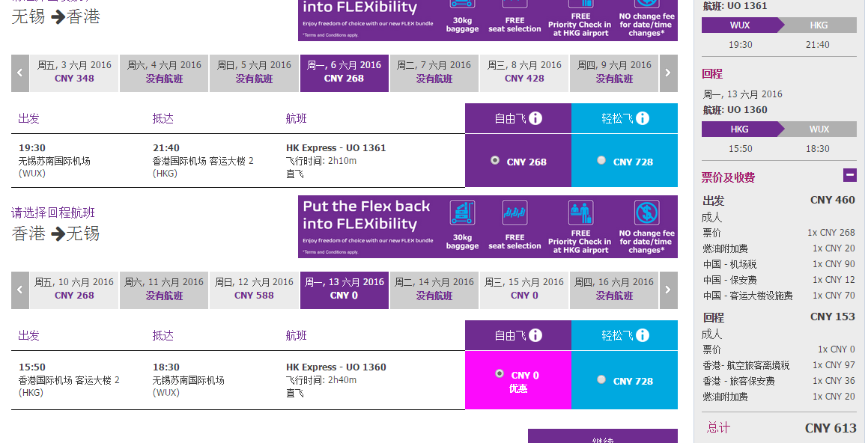Click no change fee icon in lower banner
This screenshot has width=868, height=443.
pyautogui.click(x=646, y=213)
